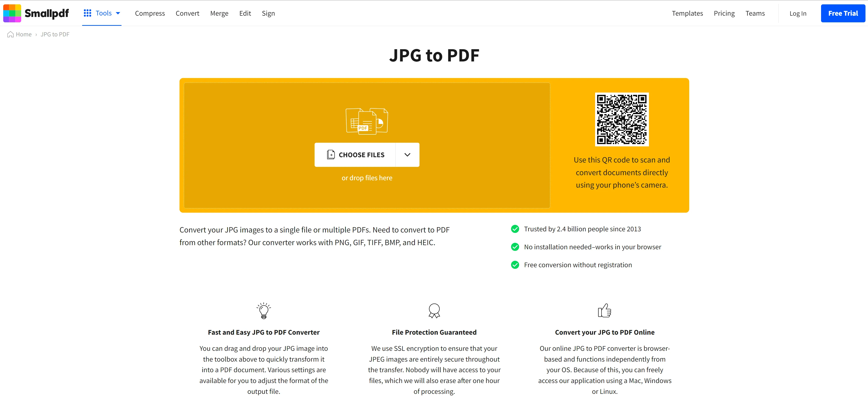This screenshot has height=415, width=868.
Task: Expand the Convert navigation menu item
Action: point(187,13)
